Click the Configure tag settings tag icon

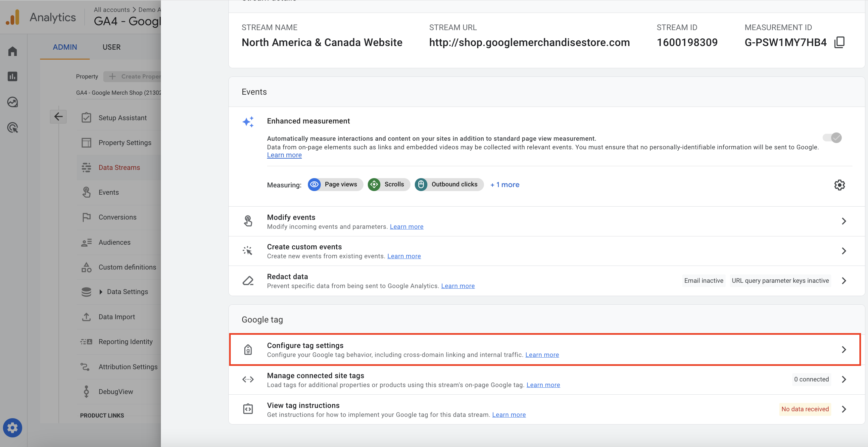(x=248, y=350)
